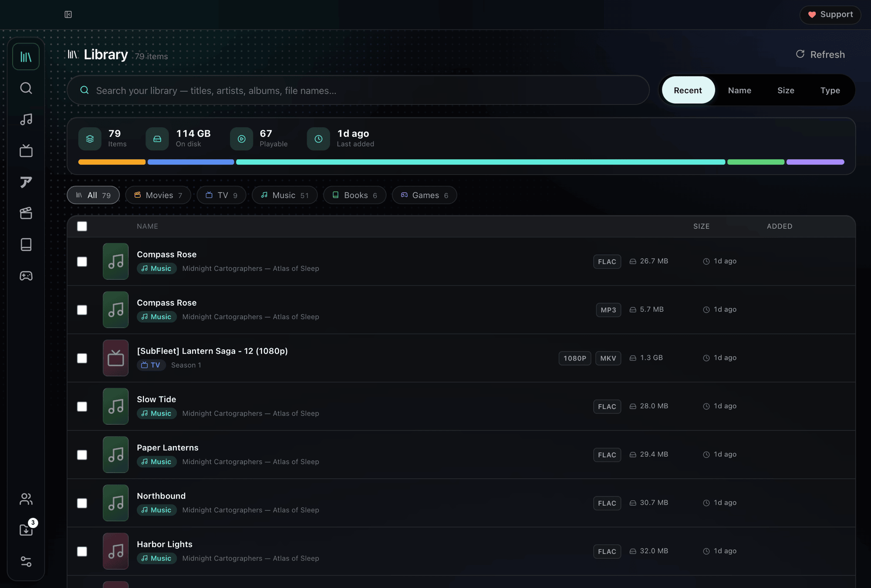
Task: Check the Lantern Saga - 12 row checkbox
Action: tap(82, 358)
